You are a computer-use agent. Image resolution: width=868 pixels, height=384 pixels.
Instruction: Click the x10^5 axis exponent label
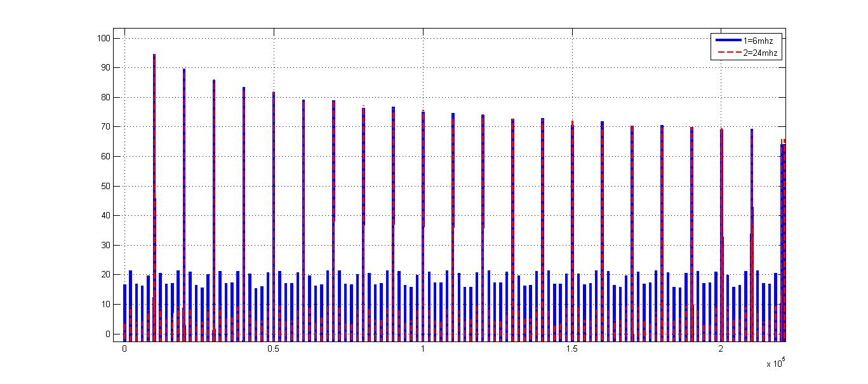tap(776, 364)
